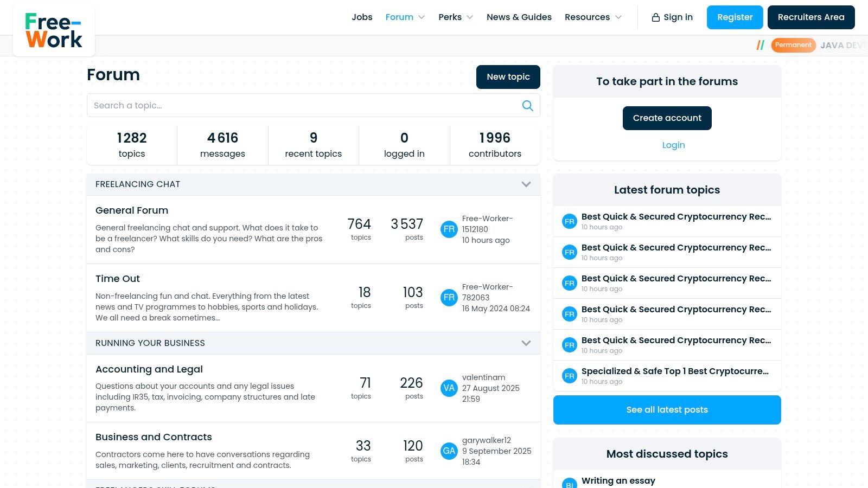Click the 9 recent topics stat
This screenshot has height=488, width=868.
pyautogui.click(x=314, y=145)
